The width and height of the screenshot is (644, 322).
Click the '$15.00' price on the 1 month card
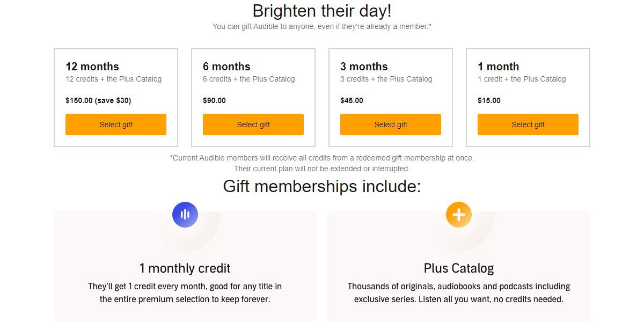(x=488, y=100)
